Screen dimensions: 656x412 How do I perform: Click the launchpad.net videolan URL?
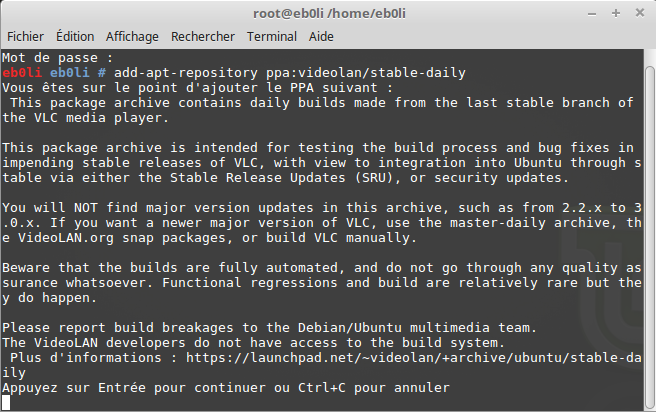click(414, 358)
